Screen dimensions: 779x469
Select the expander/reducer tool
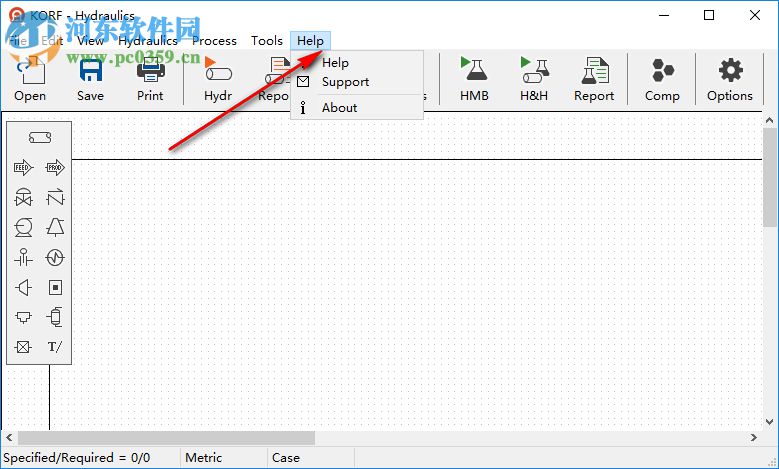[23, 287]
